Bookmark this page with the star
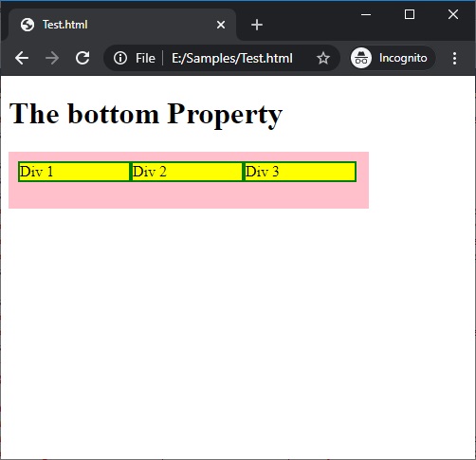 323,58
